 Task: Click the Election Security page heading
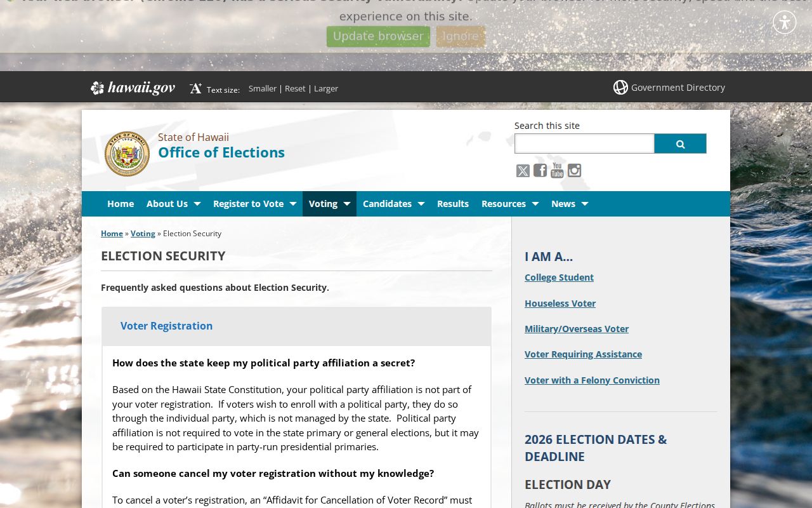pyautogui.click(x=163, y=256)
